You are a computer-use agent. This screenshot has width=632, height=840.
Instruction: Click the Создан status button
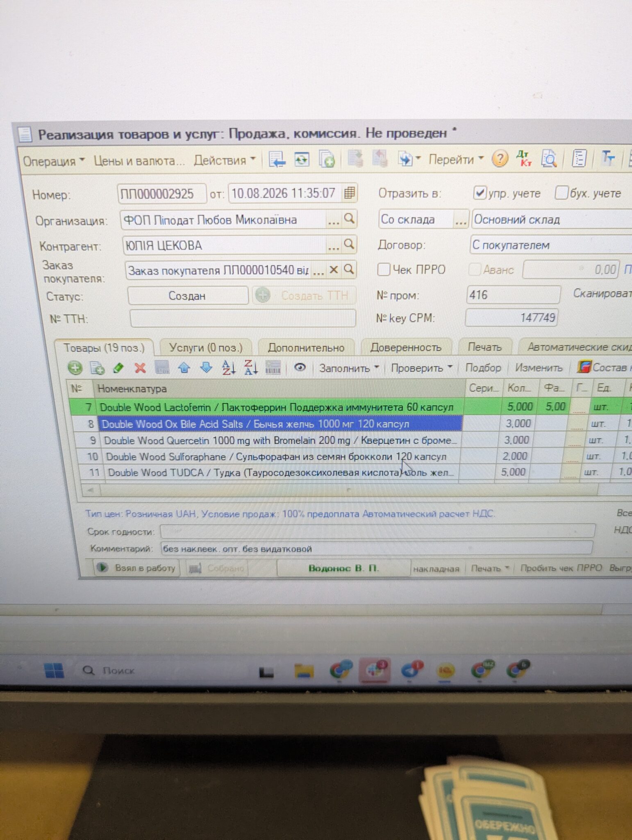188,296
